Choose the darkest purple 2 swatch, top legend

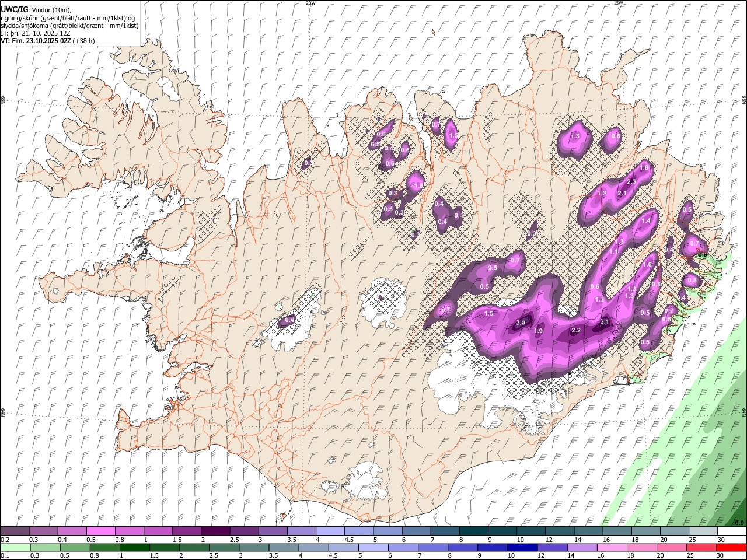[x=215, y=531]
